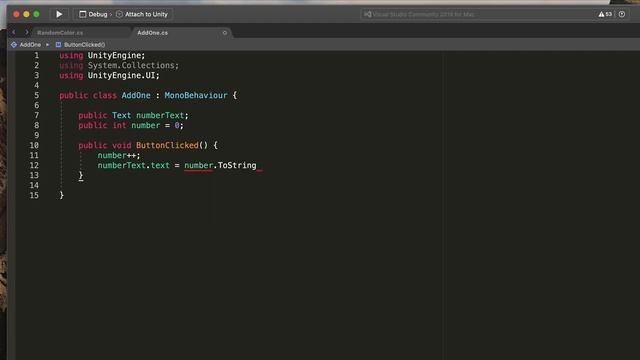Open the Debug configuration selector
Viewport: 640px width, 360px height.
coord(93,14)
